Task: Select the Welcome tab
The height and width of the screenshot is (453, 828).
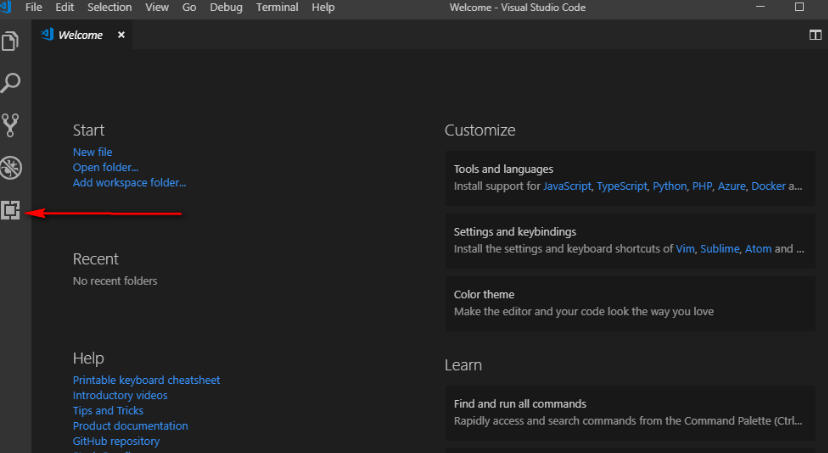Action: 80,35
